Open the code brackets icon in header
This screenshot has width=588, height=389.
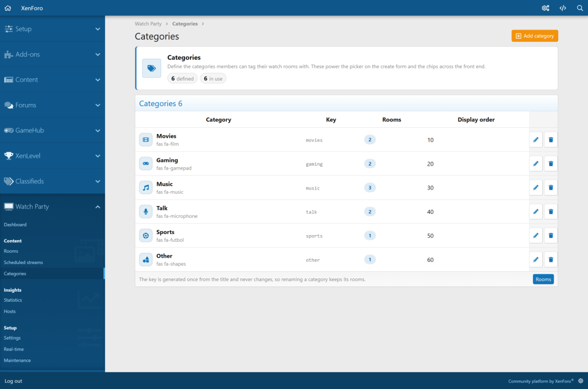(x=563, y=8)
